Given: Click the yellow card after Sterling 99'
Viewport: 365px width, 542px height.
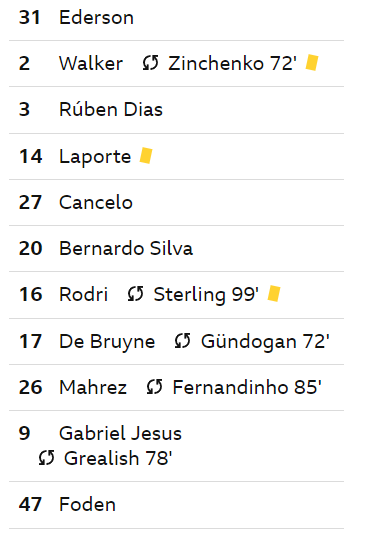Looking at the screenshot, I should [x=274, y=293].
